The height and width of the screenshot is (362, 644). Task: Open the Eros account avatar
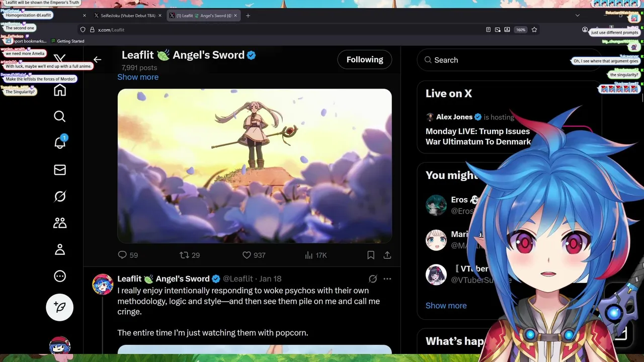click(436, 205)
